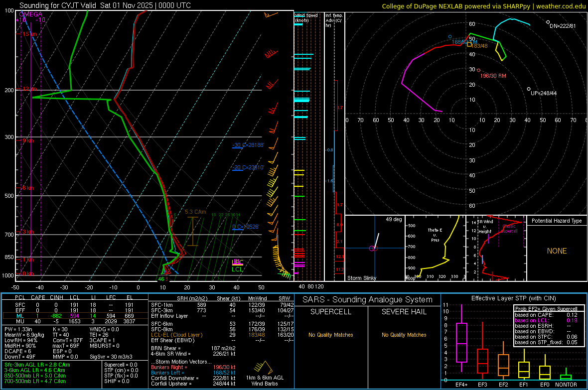Viewport: 588px width, 390px height.
Task: Click the magenta based on LCL probability row
Action: point(546,320)
